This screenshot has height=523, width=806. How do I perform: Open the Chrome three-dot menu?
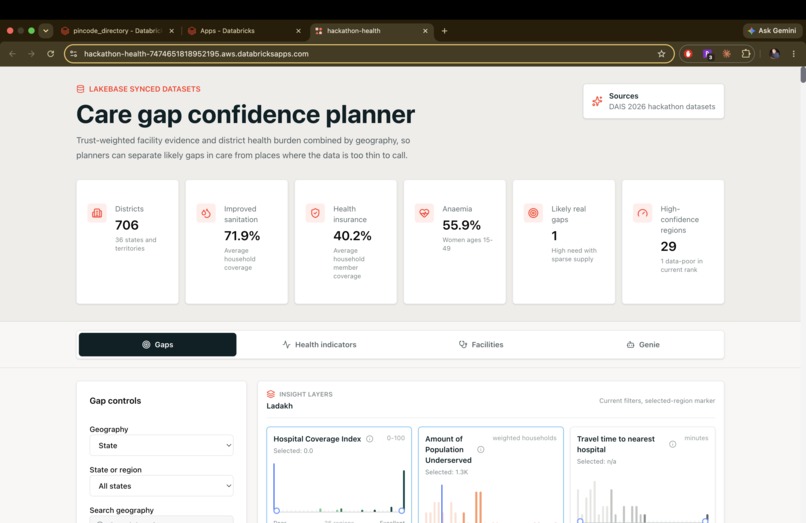(794, 53)
